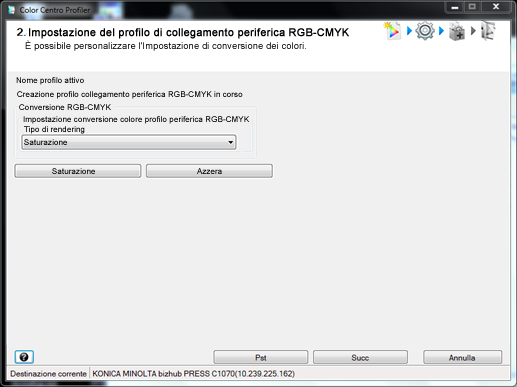The height and width of the screenshot is (387, 517).
Task: Open help with the question mark icon
Action: click(x=24, y=357)
